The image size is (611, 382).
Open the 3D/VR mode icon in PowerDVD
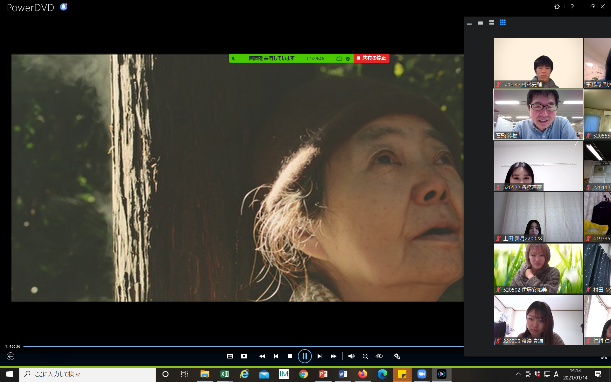tap(379, 356)
